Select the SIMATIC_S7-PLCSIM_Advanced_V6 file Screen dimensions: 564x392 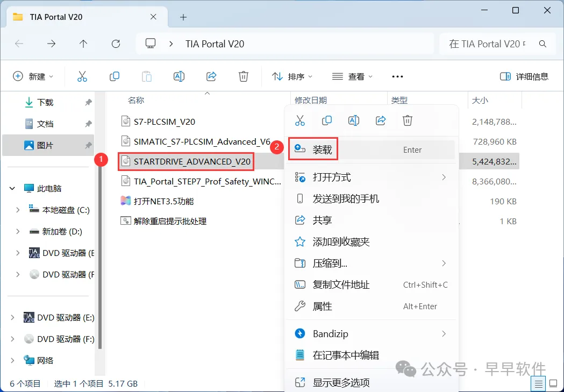202,142
